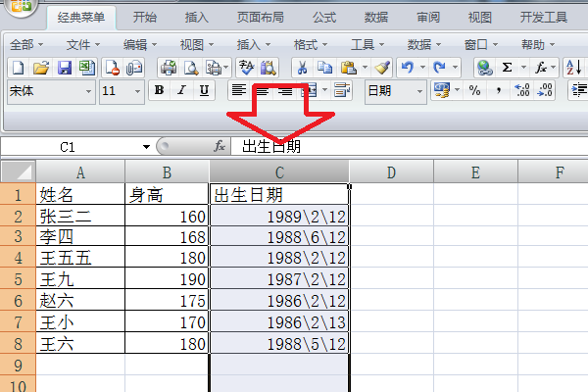This screenshot has width=588, height=392.
Task: Toggle bold formatting
Action: 159,90
